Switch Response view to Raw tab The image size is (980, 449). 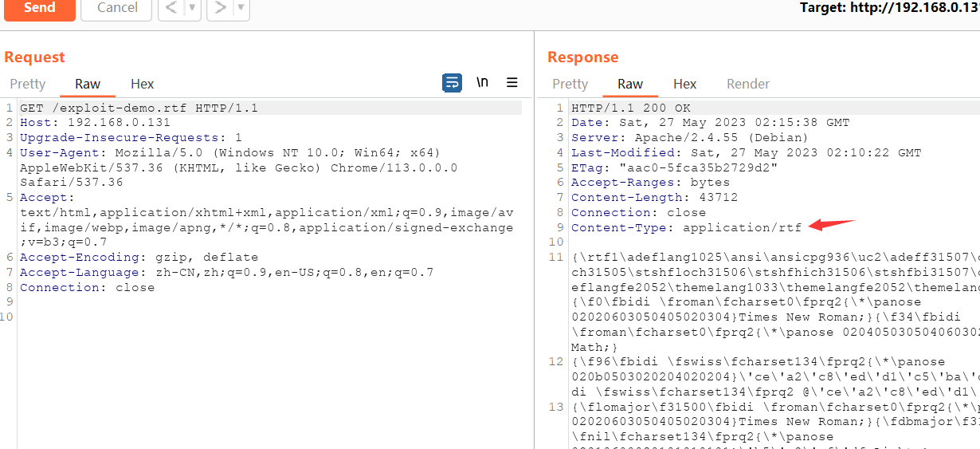(x=630, y=84)
